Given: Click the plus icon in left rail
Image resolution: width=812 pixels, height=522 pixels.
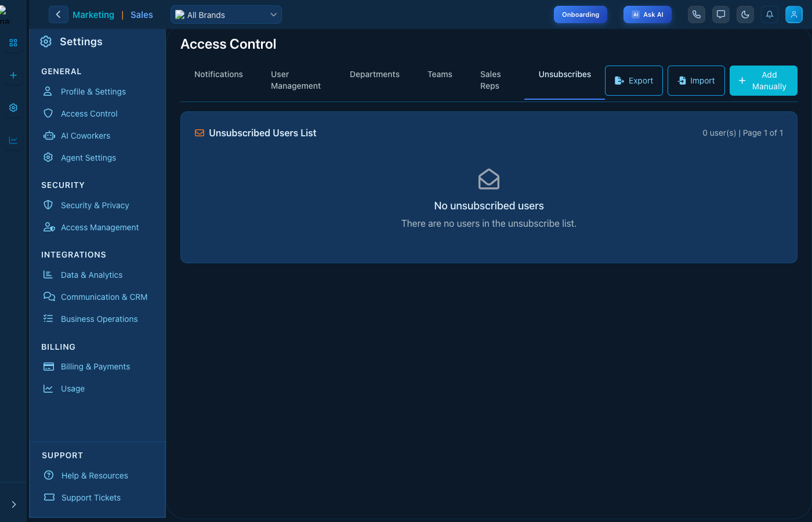Looking at the screenshot, I should pyautogui.click(x=13, y=75).
